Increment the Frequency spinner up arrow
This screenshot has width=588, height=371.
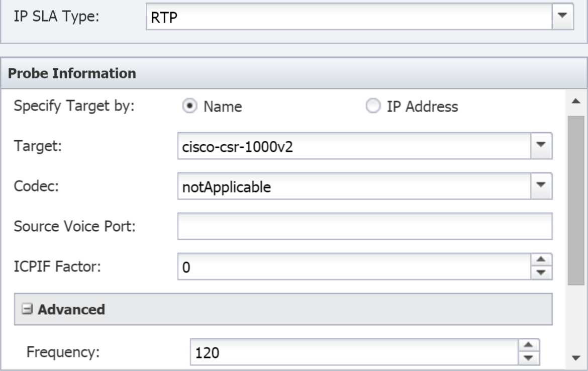tap(528, 345)
